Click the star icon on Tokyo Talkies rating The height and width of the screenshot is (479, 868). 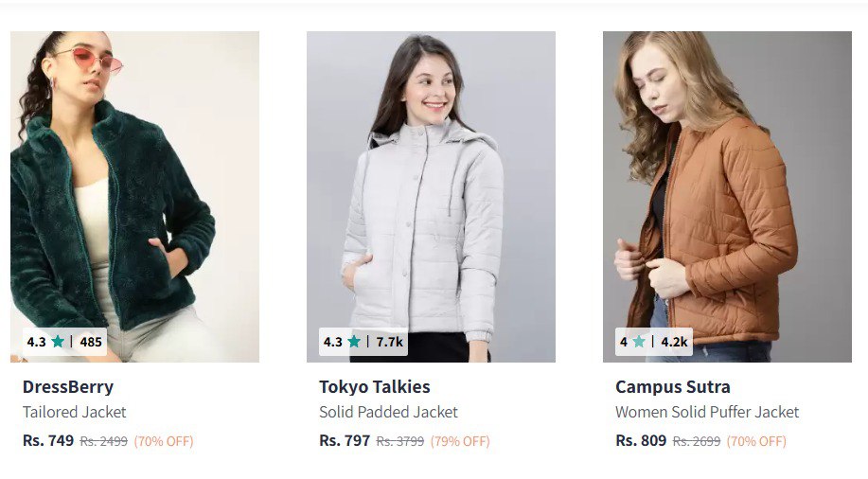point(354,342)
